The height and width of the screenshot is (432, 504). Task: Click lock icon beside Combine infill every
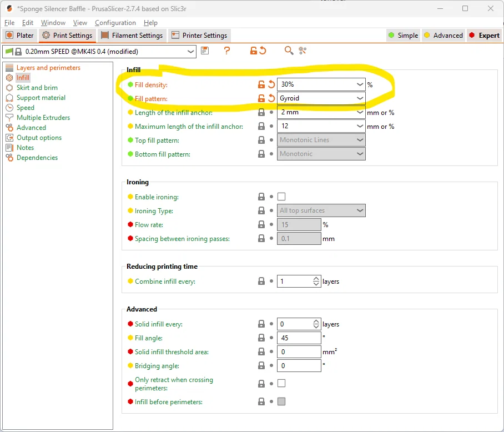tap(261, 282)
